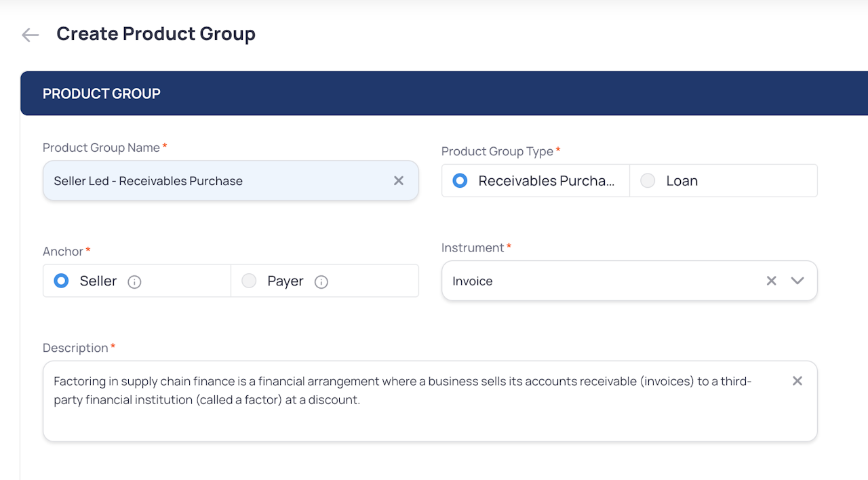This screenshot has width=868, height=480.
Task: Go back using the left arrow
Action: point(30,35)
